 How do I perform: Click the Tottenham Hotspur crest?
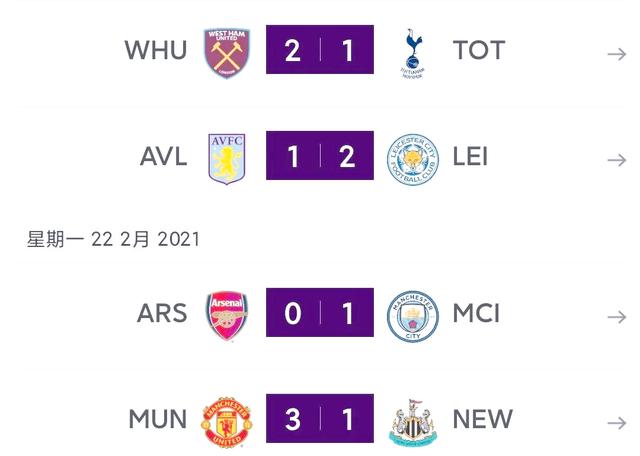click(x=412, y=51)
